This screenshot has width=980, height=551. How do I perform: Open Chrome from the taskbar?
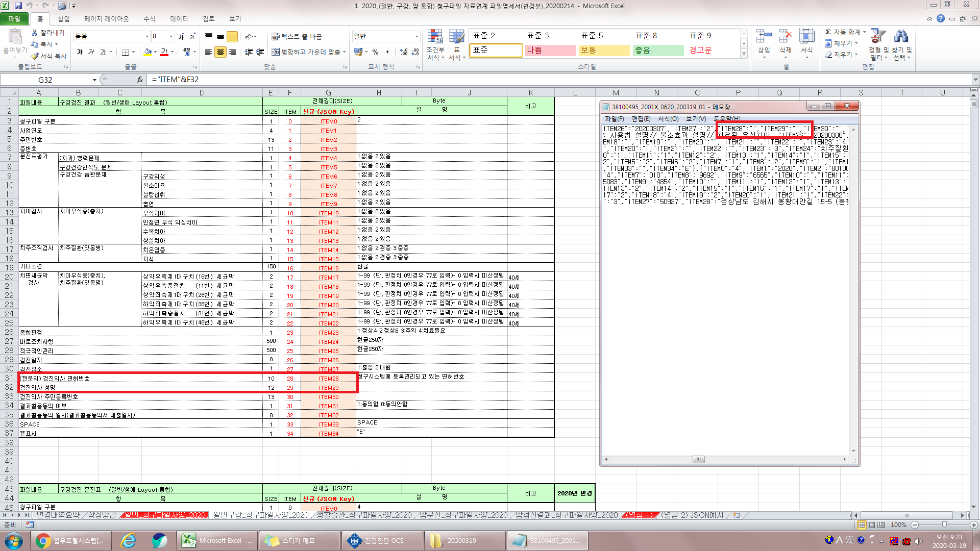pos(43,541)
